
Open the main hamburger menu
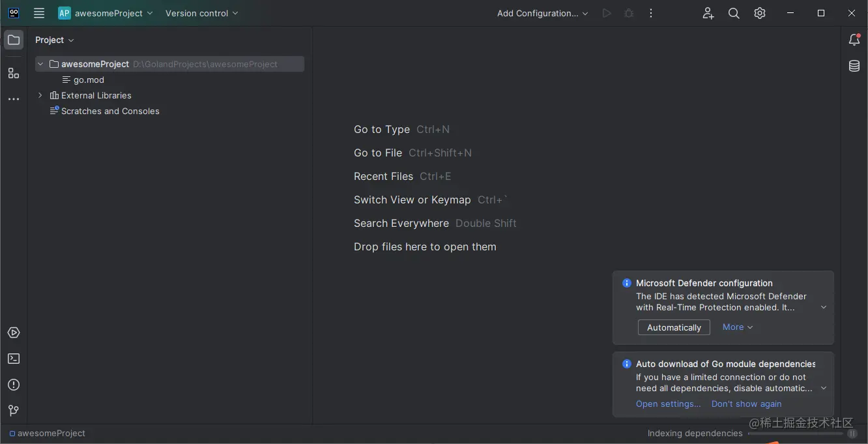point(39,13)
